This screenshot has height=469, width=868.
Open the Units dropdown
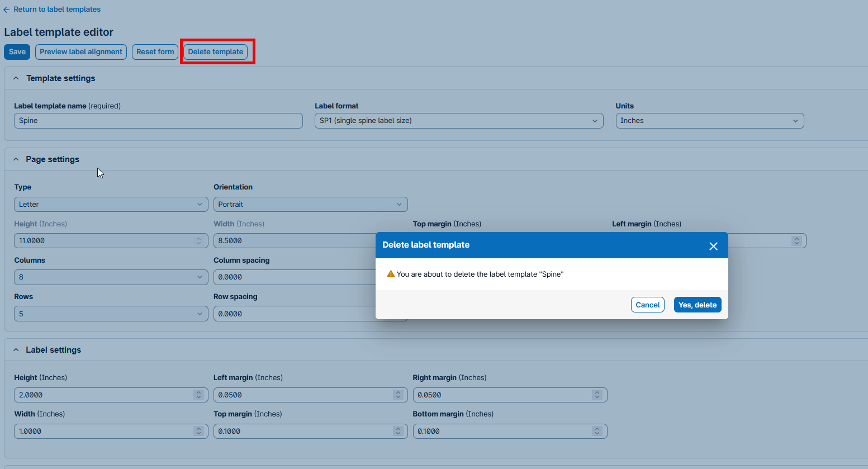(709, 121)
